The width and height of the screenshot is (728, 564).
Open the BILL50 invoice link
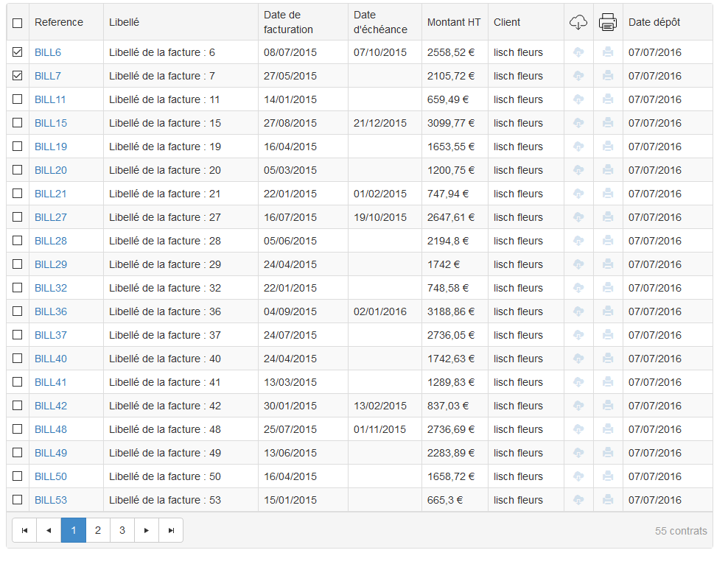click(x=51, y=476)
